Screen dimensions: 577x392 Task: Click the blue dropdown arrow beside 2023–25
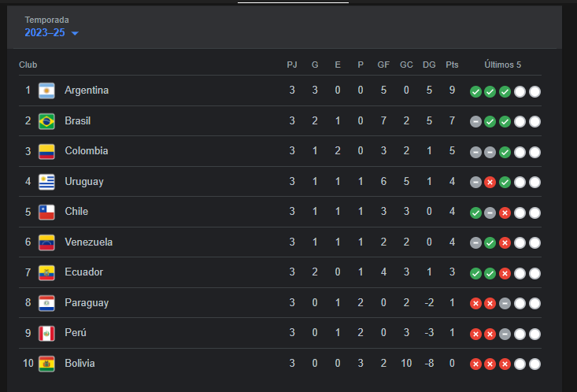pos(75,34)
